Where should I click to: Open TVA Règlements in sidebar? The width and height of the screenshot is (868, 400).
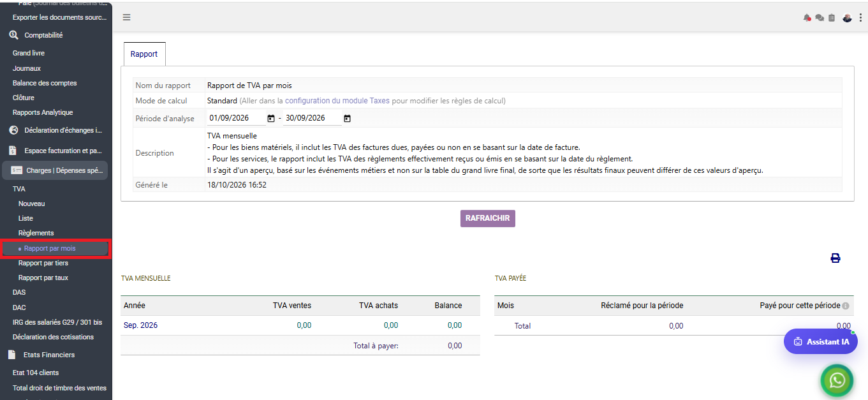[36, 233]
